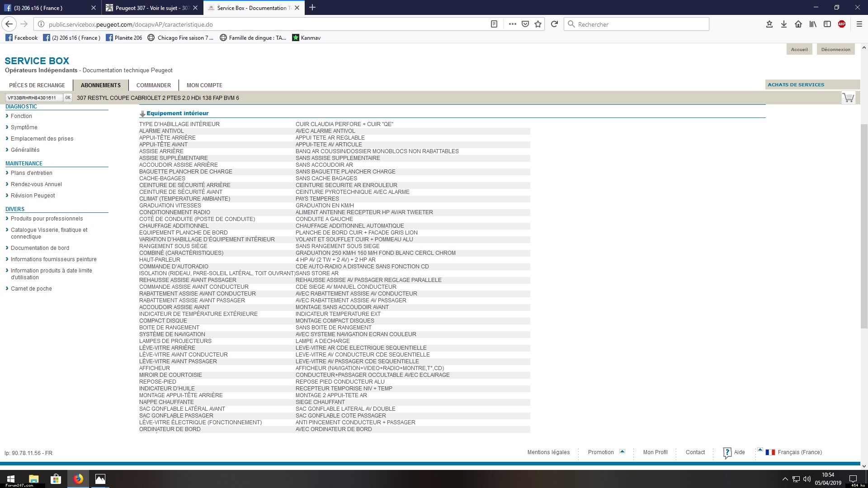This screenshot has width=868, height=488.
Task: Click the Adblock Plus extension icon
Action: pos(842,24)
